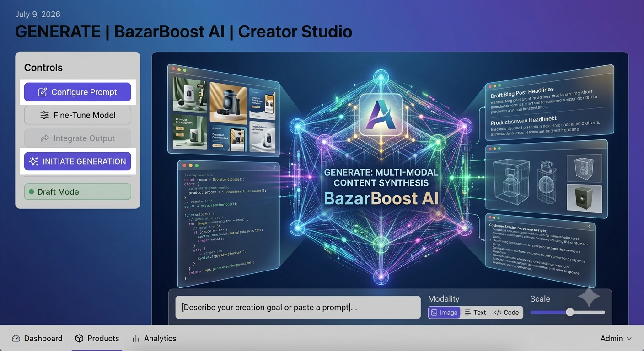Click the Integrate Output button
Screen dimensions: 644x351
pos(78,138)
